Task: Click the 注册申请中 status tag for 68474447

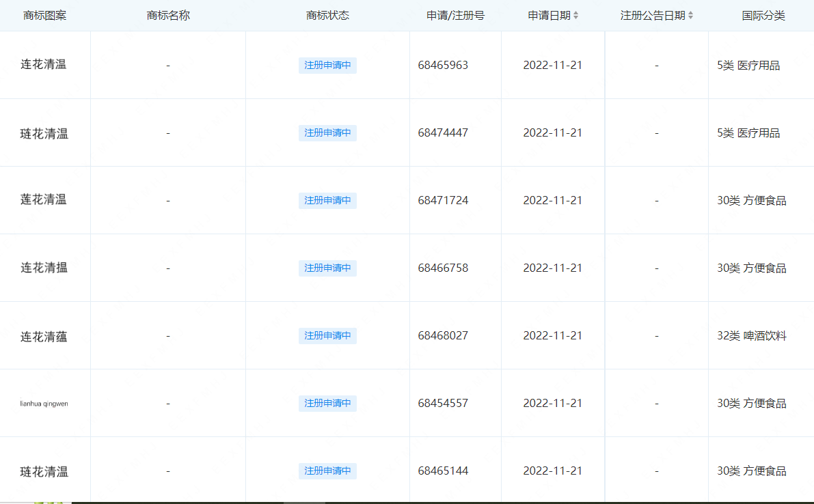Action: tap(327, 132)
